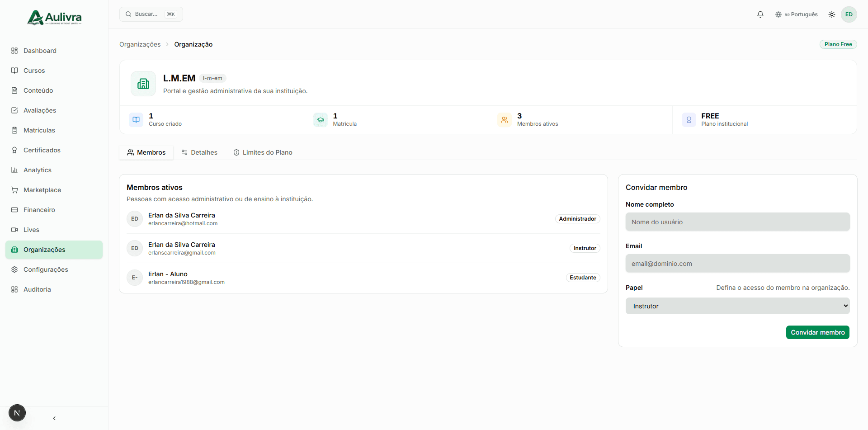Open the Cursos book icon
Viewport: 868px width, 430px height.
[14, 71]
